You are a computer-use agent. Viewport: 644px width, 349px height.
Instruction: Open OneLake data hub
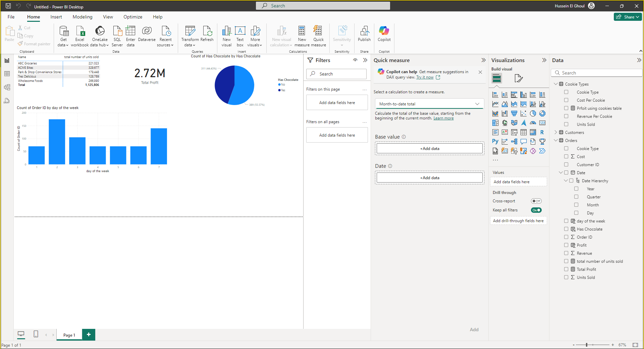[100, 36]
